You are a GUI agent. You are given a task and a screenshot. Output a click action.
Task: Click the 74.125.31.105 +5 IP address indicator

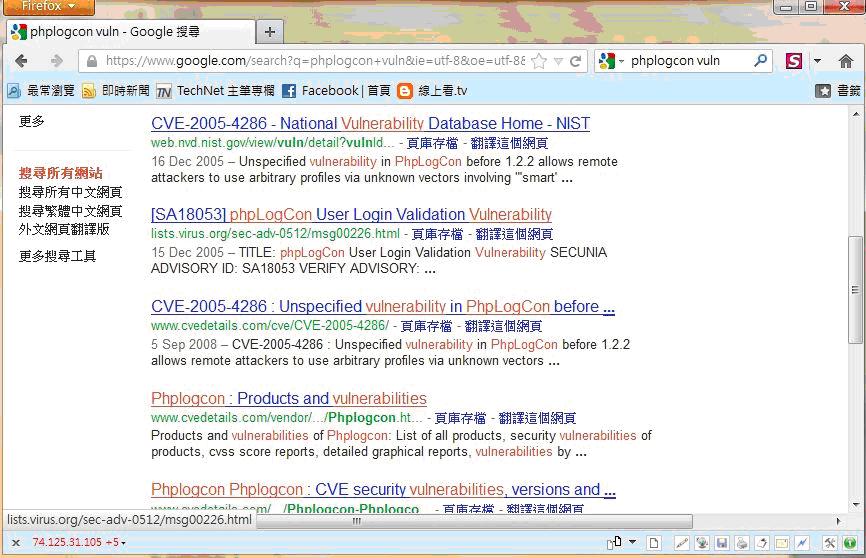tap(78, 543)
